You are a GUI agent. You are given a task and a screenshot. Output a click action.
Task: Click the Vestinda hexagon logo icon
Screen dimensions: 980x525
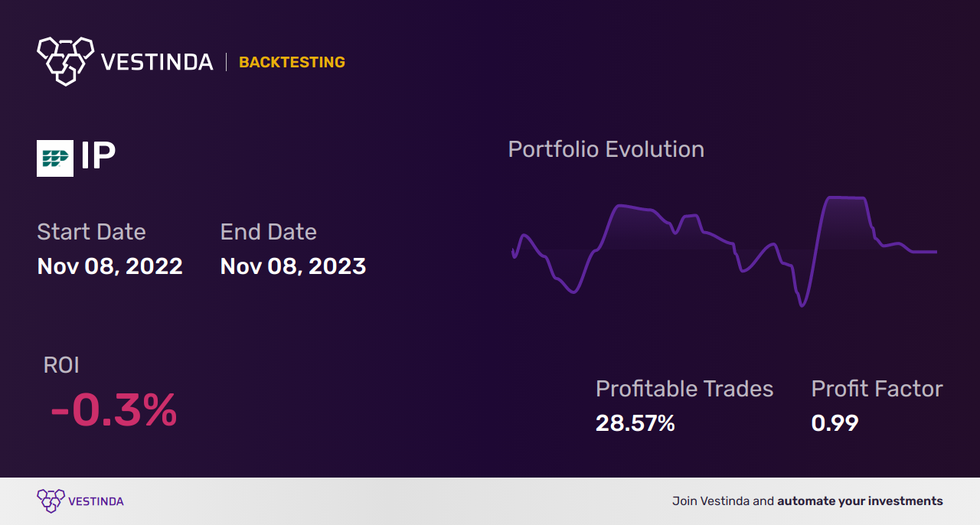pos(65,60)
